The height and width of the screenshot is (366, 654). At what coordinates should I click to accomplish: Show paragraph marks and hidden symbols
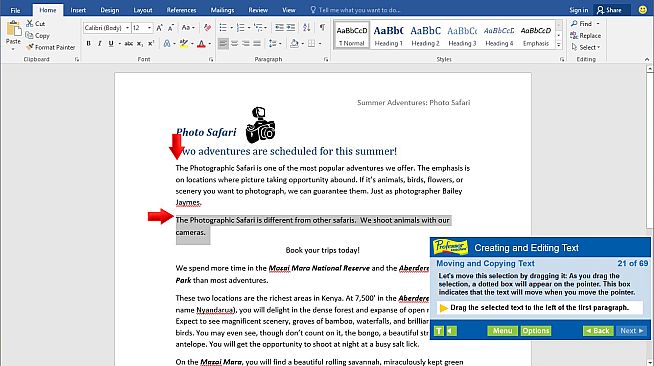coord(322,28)
